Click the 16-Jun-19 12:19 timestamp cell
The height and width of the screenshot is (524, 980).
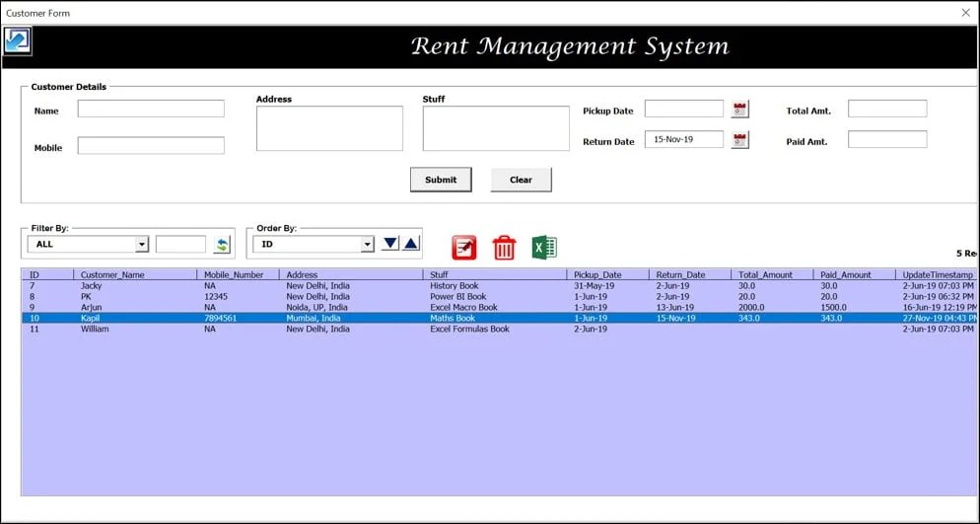coord(940,307)
